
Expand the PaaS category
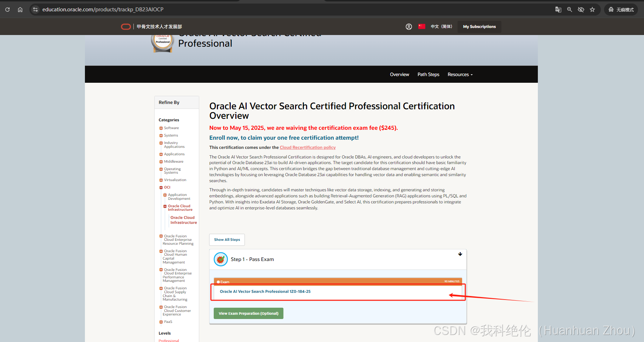pos(161,322)
